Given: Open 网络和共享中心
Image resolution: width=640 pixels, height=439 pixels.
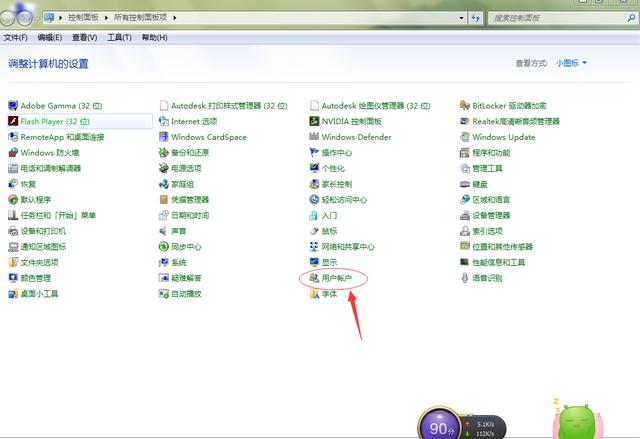Looking at the screenshot, I should [x=342, y=246].
